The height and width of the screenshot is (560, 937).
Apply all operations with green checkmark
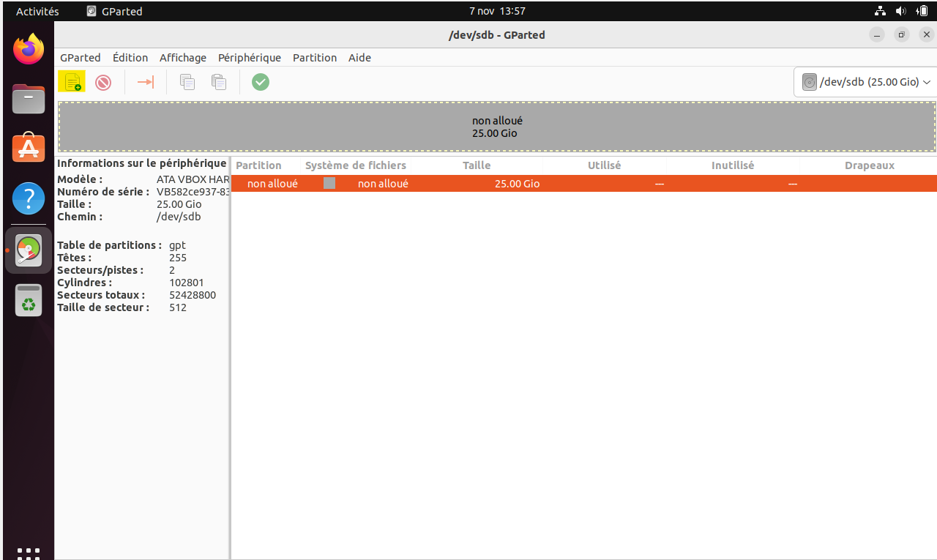261,82
